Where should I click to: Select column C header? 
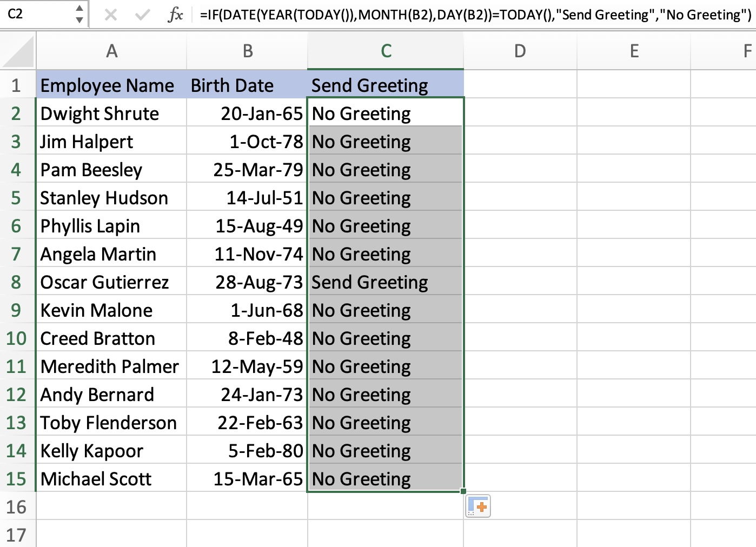tap(386, 51)
